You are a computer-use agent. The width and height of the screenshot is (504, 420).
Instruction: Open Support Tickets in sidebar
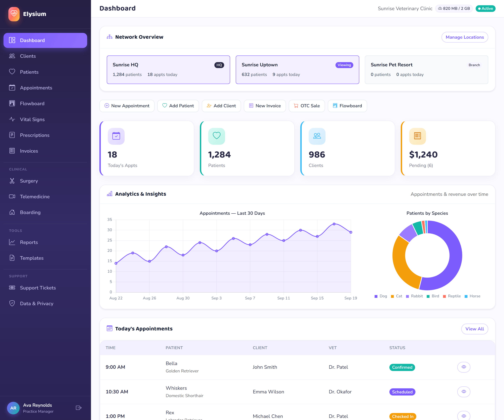pyautogui.click(x=45, y=288)
